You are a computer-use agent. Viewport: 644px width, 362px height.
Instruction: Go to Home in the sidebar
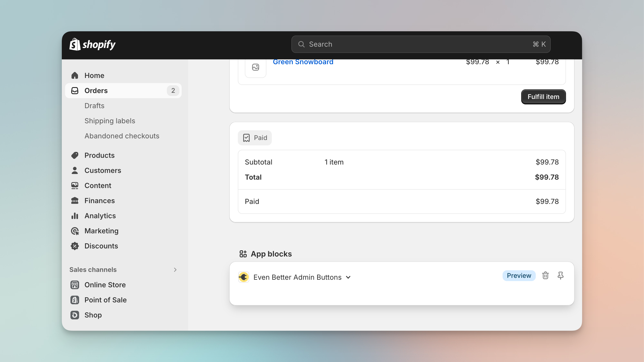123,76
